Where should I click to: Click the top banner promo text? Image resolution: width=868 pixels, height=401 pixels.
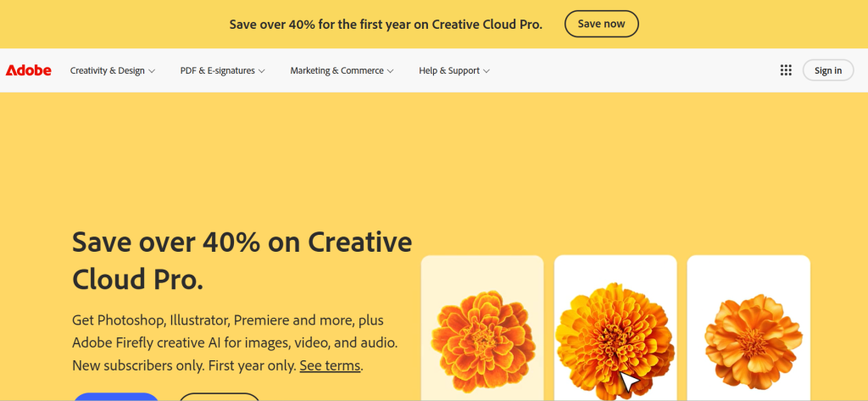click(x=386, y=24)
